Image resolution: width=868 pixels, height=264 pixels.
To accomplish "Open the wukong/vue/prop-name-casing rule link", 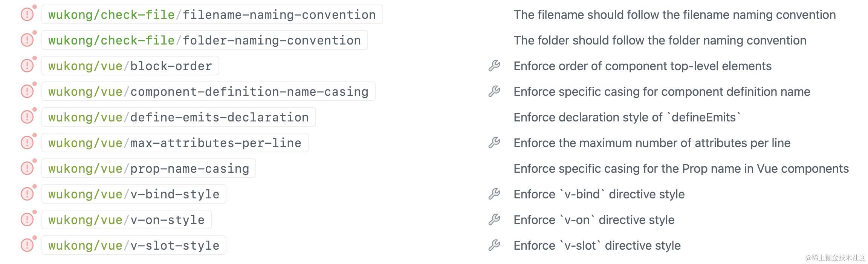I will 148,169.
